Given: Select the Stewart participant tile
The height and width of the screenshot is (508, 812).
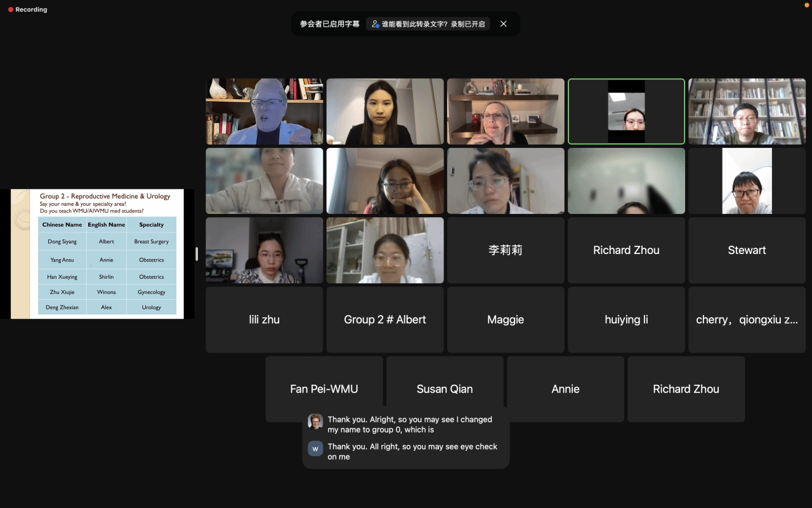Looking at the screenshot, I should click(x=747, y=250).
